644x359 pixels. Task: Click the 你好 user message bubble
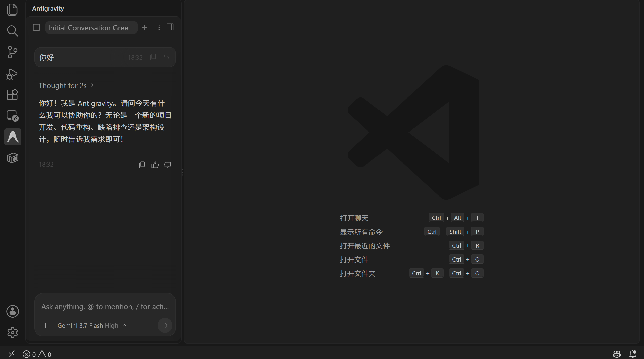coord(105,57)
